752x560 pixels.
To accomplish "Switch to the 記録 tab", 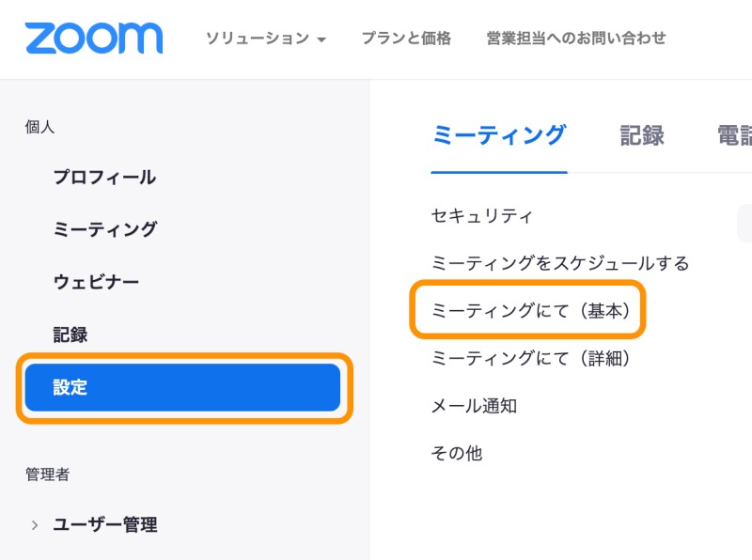I will coord(643,135).
